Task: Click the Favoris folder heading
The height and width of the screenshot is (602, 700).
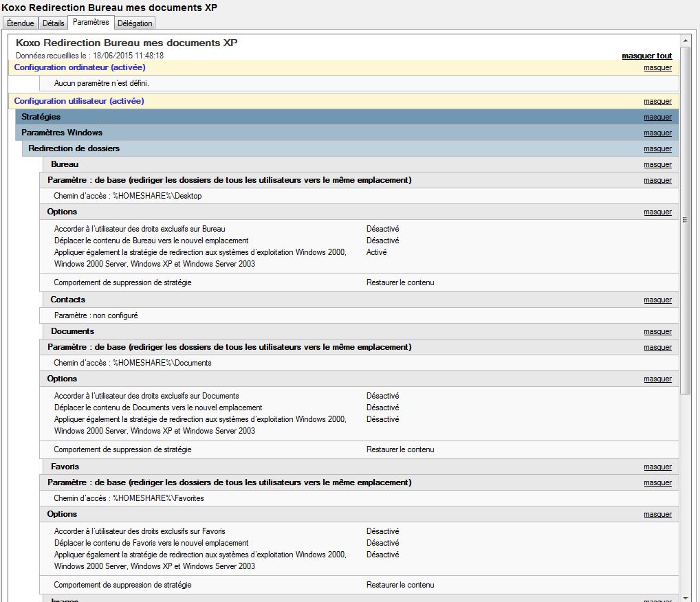Action: tap(65, 467)
